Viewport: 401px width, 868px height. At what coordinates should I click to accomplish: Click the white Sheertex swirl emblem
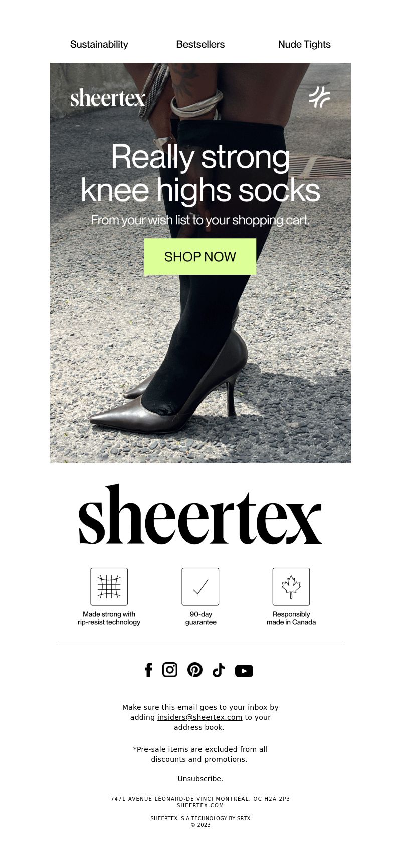tap(319, 97)
